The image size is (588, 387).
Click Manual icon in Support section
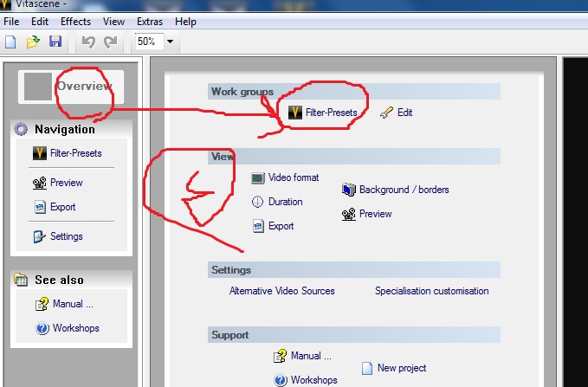280,356
